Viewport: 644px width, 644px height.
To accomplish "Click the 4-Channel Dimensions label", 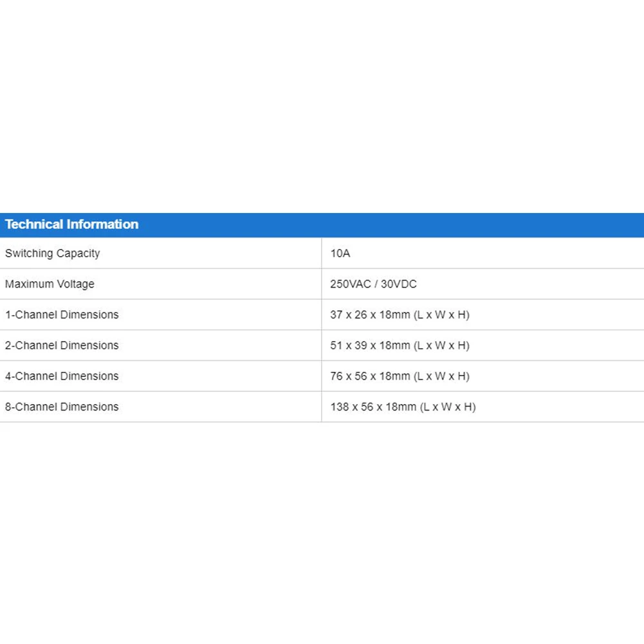I will pyautogui.click(x=62, y=376).
